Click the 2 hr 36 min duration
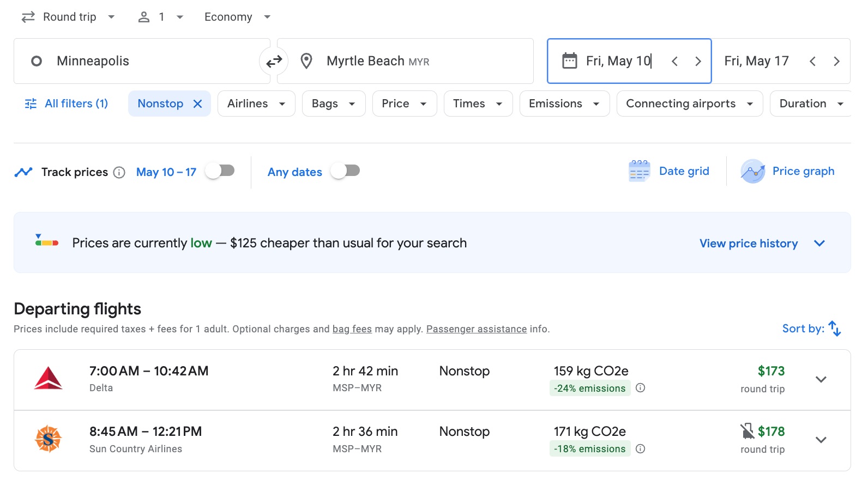868x486 pixels. tap(365, 432)
